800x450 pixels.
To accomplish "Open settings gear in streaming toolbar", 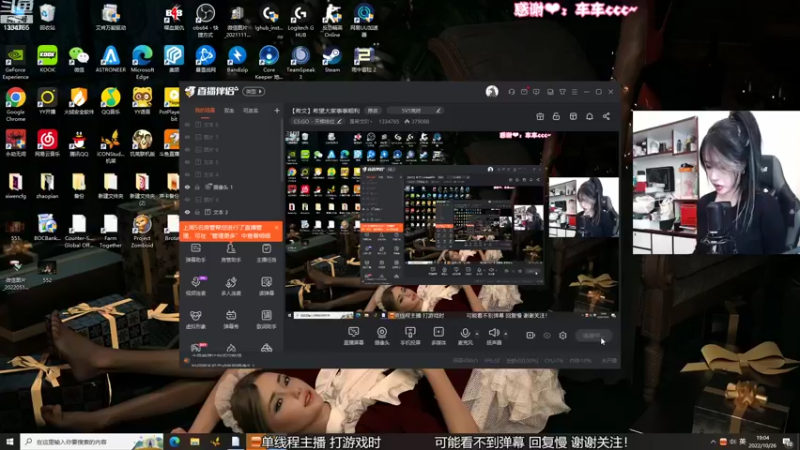I will click(563, 335).
